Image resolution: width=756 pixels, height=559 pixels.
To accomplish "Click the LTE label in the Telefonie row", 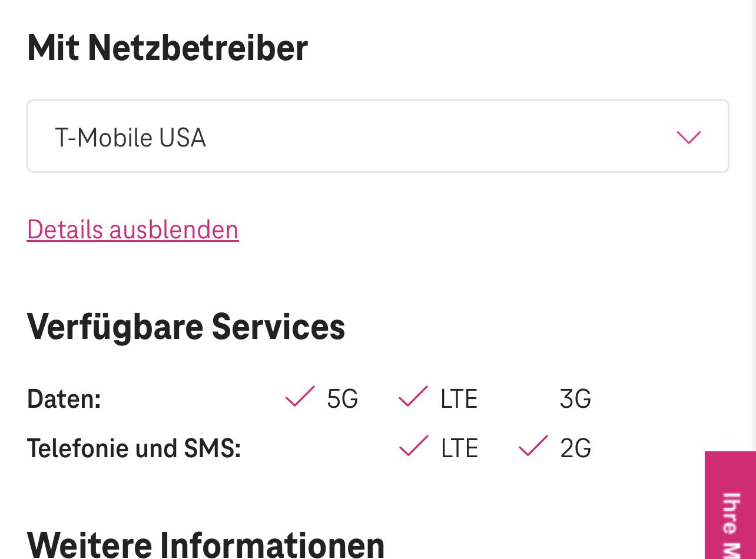I will [459, 449].
